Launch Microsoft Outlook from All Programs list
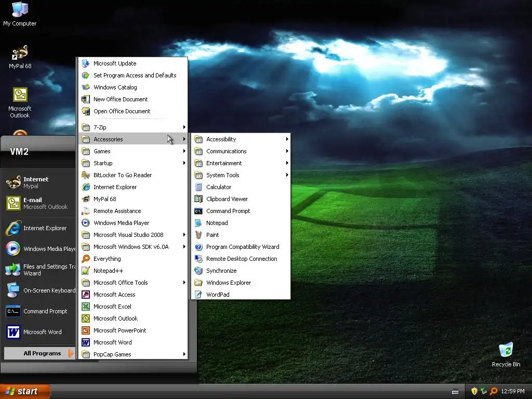This screenshot has width=532, height=399. point(133,318)
